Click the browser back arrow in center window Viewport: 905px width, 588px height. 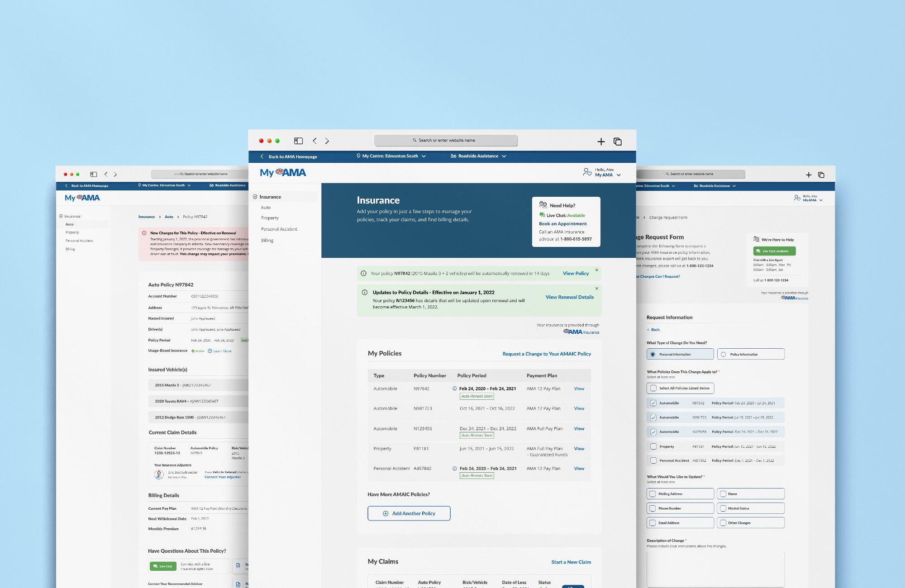tap(315, 141)
